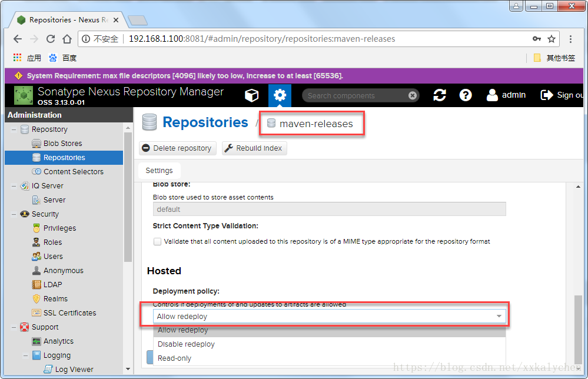Image resolution: width=588 pixels, height=379 pixels.
Task: Collapse Support tree node
Action: click(14, 327)
